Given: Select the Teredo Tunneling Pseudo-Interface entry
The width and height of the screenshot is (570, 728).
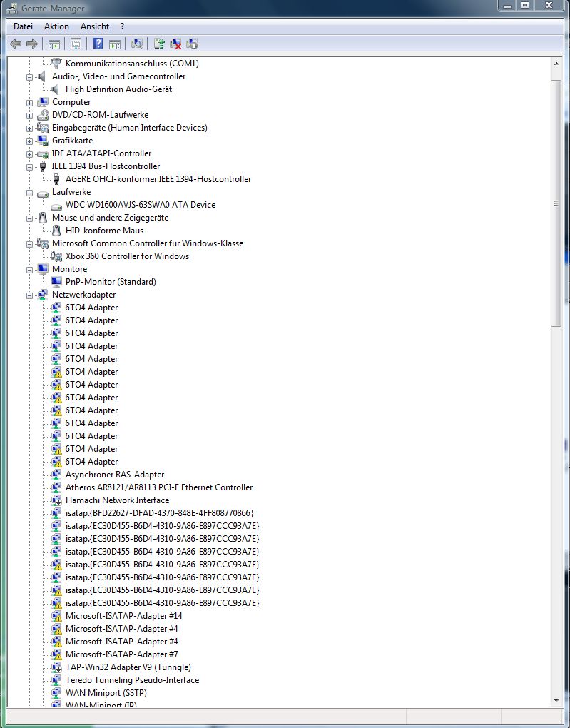Looking at the screenshot, I should pyautogui.click(x=132, y=679).
